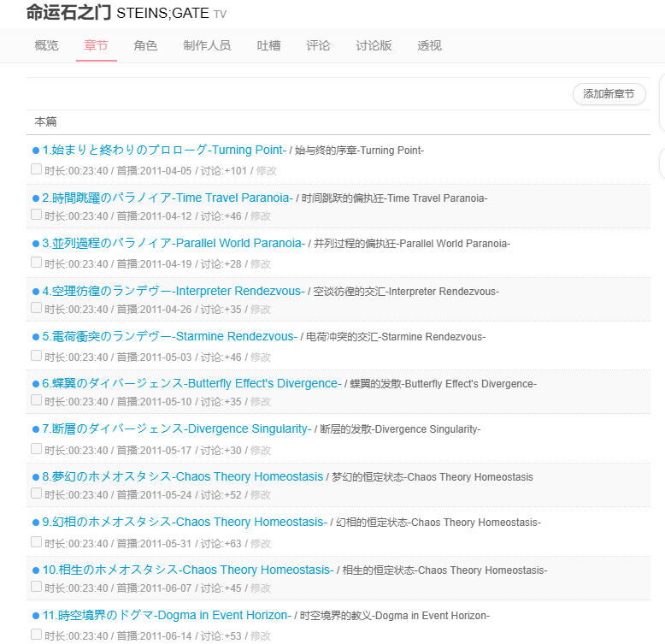Click the 添加新章节 button
Viewport: 665px width, 644px height.
tap(609, 94)
